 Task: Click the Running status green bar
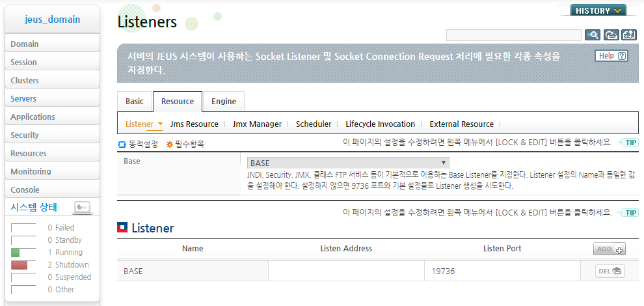tap(15, 253)
